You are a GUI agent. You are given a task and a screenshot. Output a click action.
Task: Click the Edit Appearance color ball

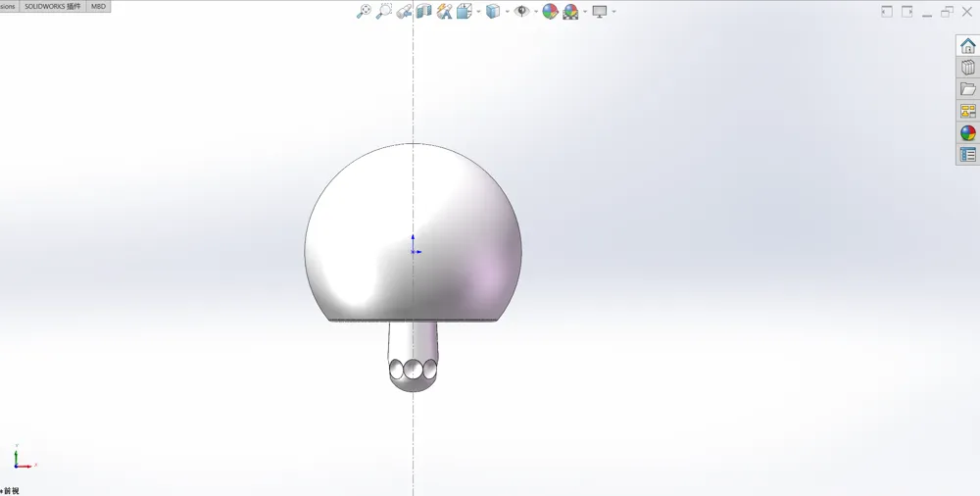pos(550,12)
